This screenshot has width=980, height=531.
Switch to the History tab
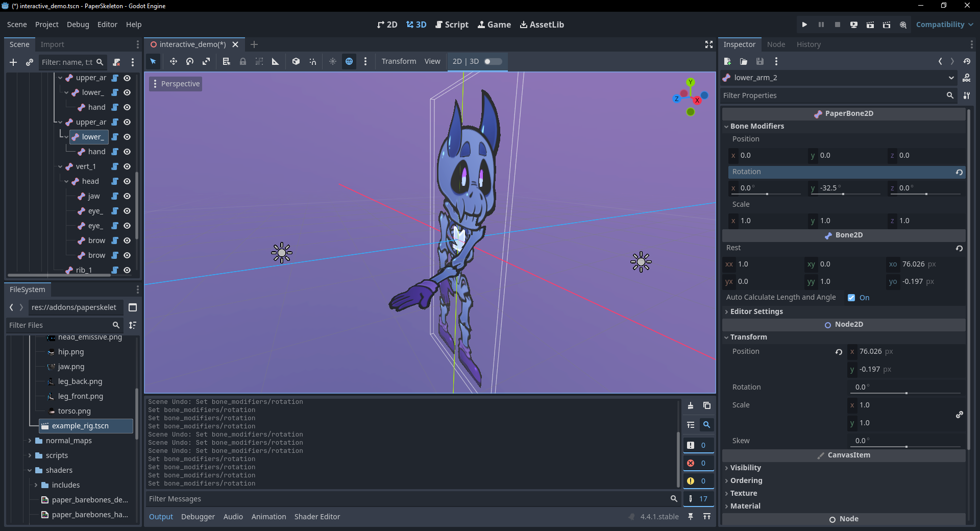[808, 44]
